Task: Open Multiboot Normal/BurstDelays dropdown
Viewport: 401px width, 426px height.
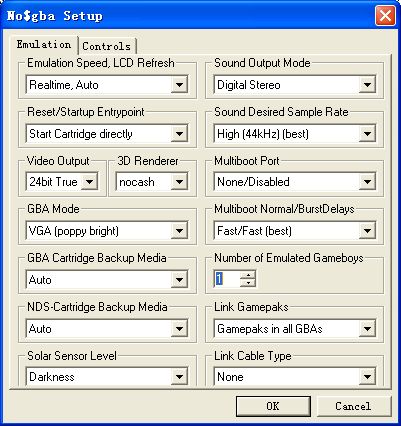Action: 295,231
